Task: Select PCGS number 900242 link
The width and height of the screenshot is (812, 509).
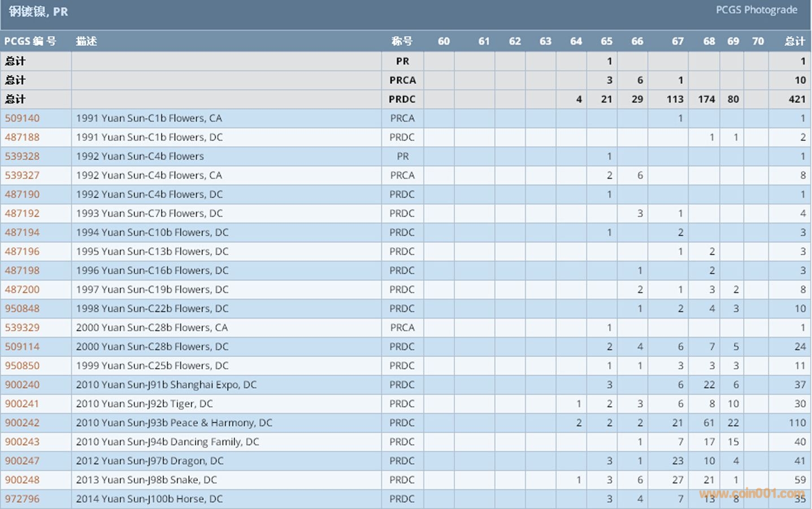Action: pos(23,423)
